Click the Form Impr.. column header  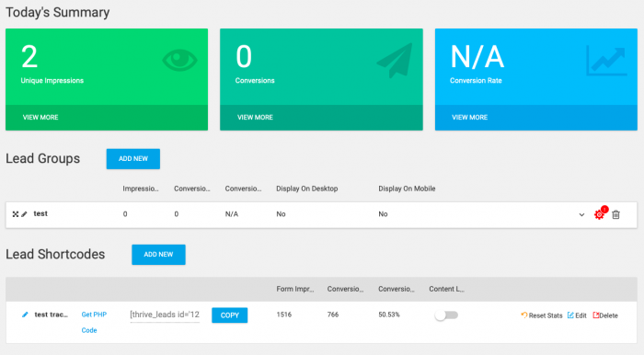(x=295, y=289)
